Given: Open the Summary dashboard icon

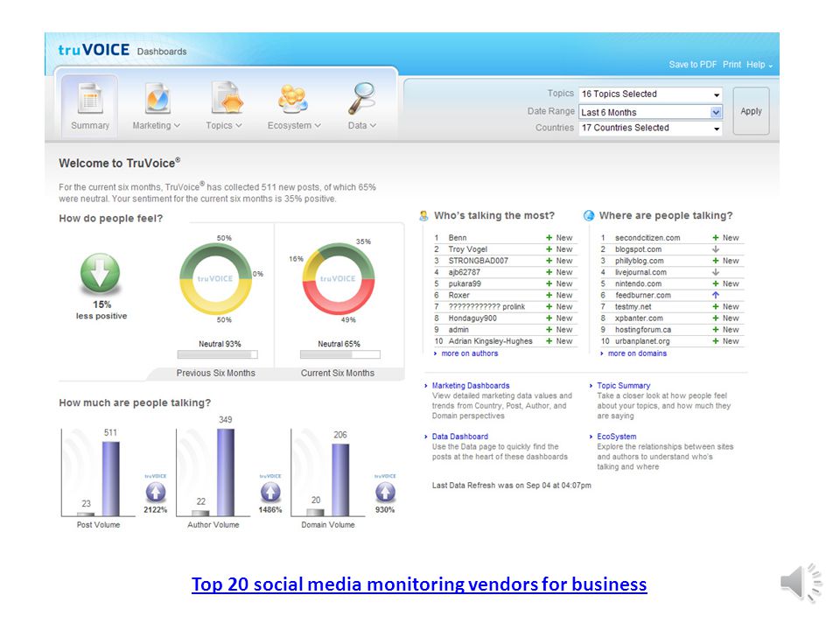Looking at the screenshot, I should 90,98.
